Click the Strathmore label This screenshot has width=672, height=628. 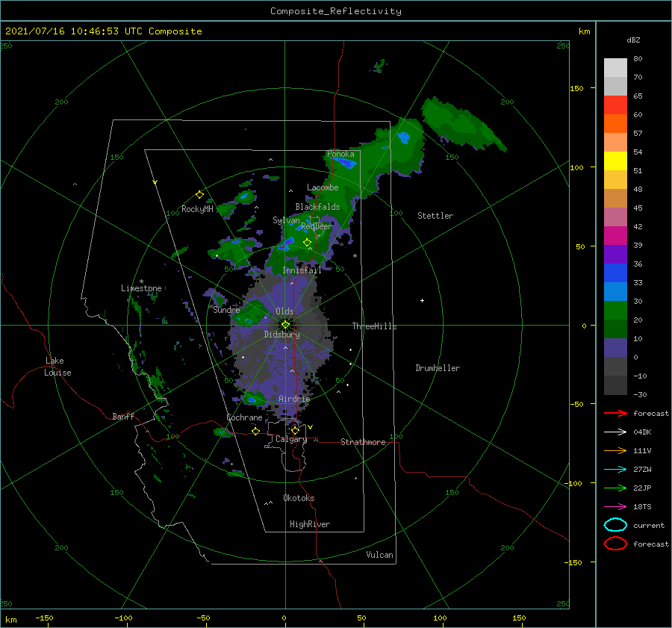pyautogui.click(x=363, y=442)
